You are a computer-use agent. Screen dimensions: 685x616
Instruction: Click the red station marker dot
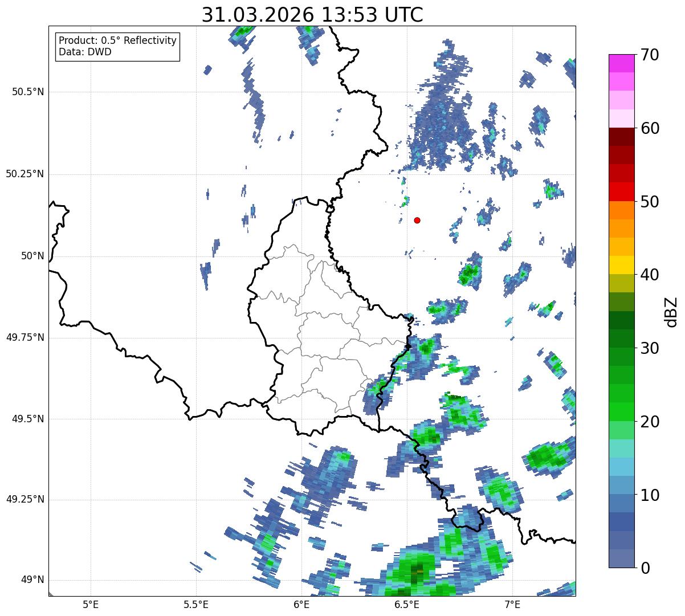click(x=417, y=220)
